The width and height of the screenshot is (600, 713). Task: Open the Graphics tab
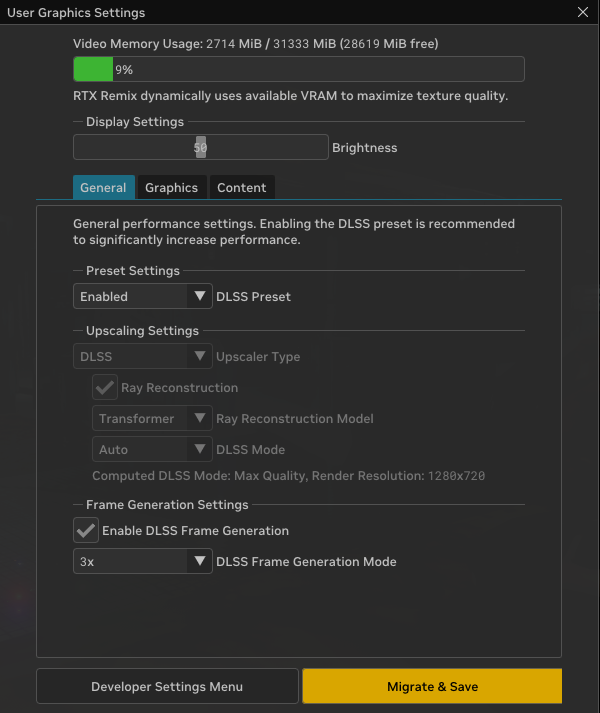171,187
